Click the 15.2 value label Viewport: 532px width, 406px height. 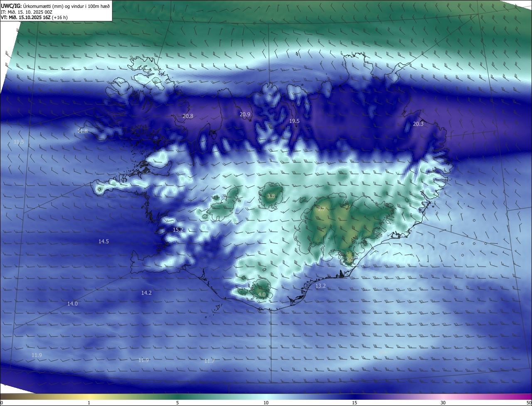pyautogui.click(x=178, y=230)
